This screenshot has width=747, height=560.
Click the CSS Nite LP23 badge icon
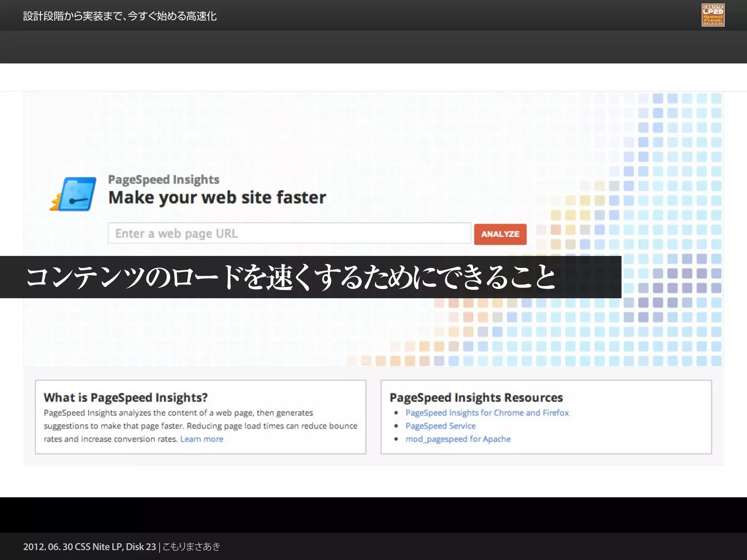pos(713,15)
